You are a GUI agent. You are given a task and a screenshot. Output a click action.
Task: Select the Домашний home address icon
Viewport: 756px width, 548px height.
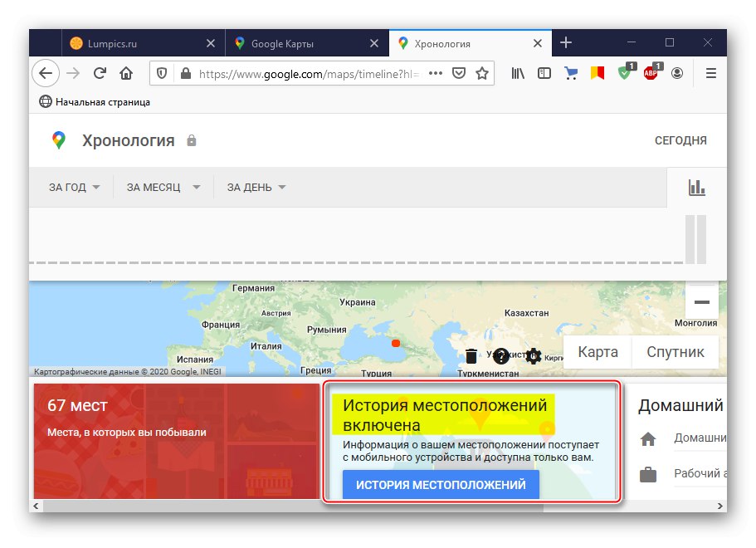click(648, 438)
